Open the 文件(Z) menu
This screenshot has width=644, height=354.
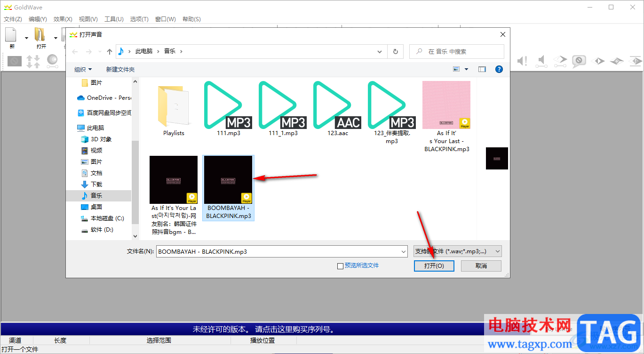point(13,19)
